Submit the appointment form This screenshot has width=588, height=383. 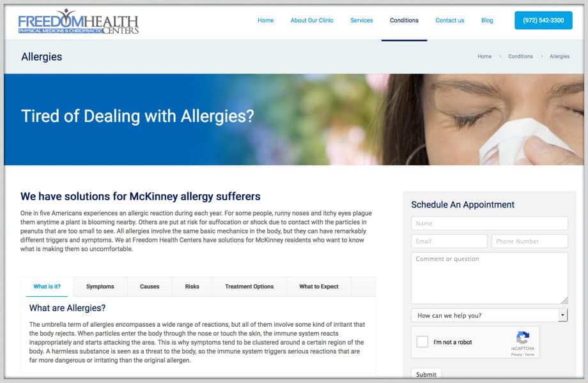pos(426,374)
